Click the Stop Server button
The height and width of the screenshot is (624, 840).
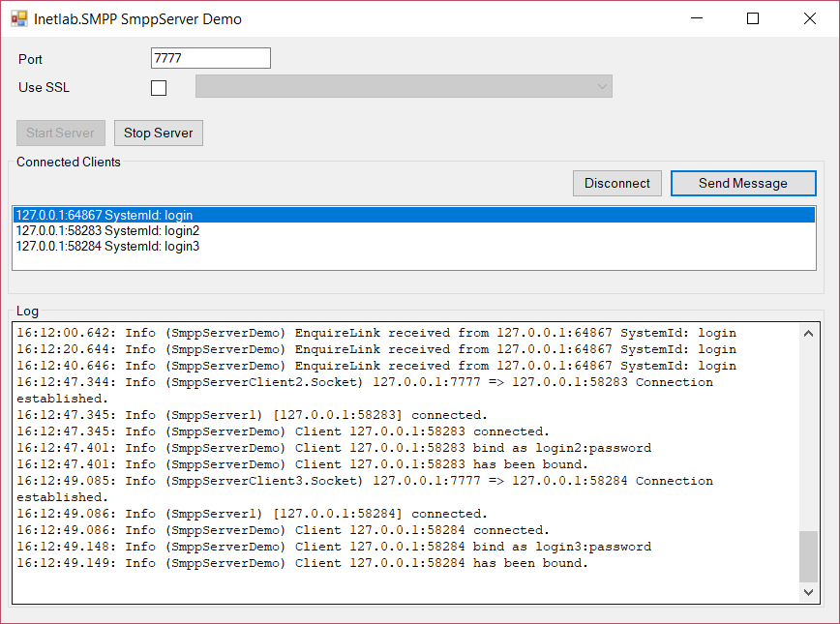click(159, 133)
